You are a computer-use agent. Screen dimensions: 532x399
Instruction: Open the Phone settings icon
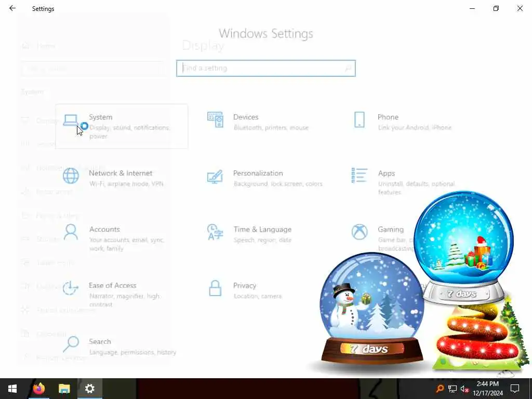coord(360,120)
